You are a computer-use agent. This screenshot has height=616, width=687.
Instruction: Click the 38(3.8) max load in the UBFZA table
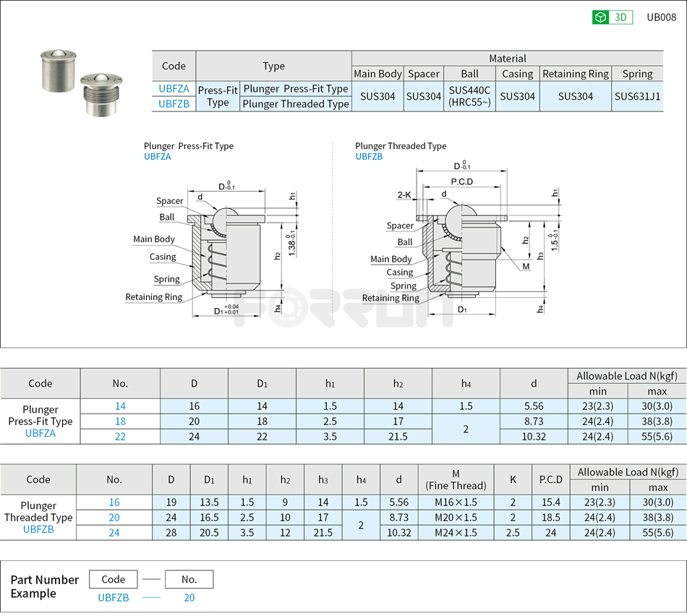click(x=657, y=422)
